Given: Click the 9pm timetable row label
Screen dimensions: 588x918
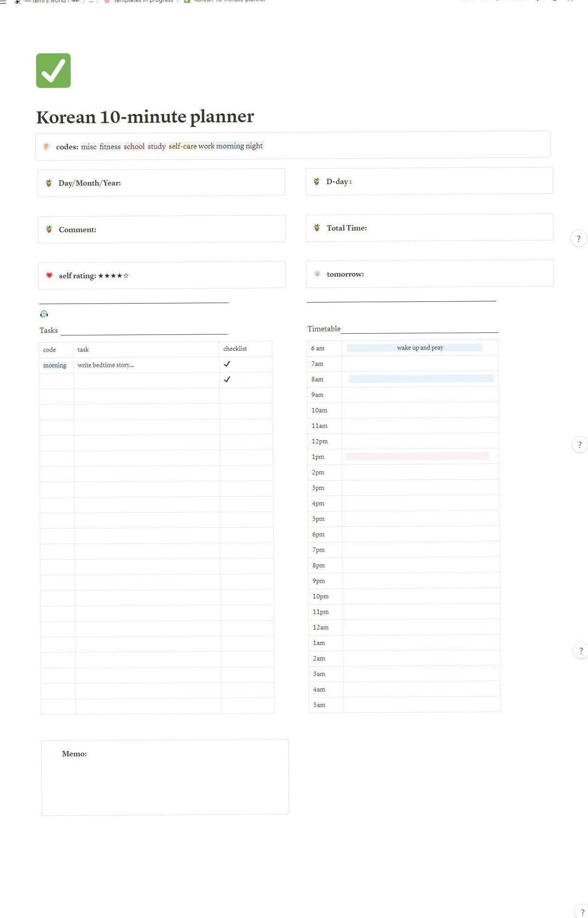Looking at the screenshot, I should [319, 581].
